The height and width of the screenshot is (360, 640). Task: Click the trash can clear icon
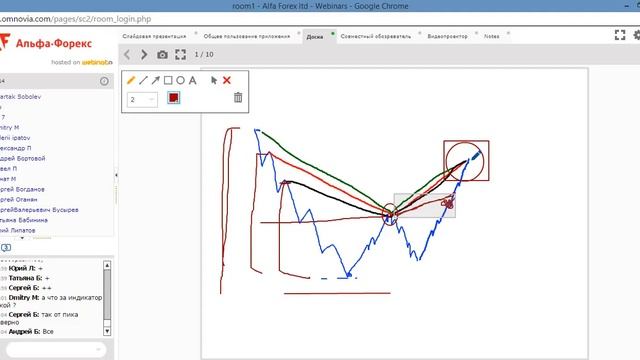tap(238, 98)
